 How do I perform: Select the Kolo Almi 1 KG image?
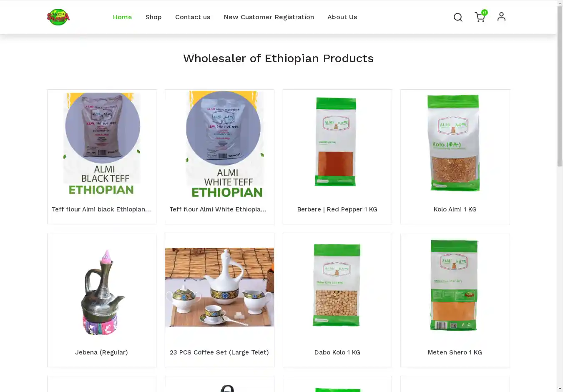(x=455, y=143)
